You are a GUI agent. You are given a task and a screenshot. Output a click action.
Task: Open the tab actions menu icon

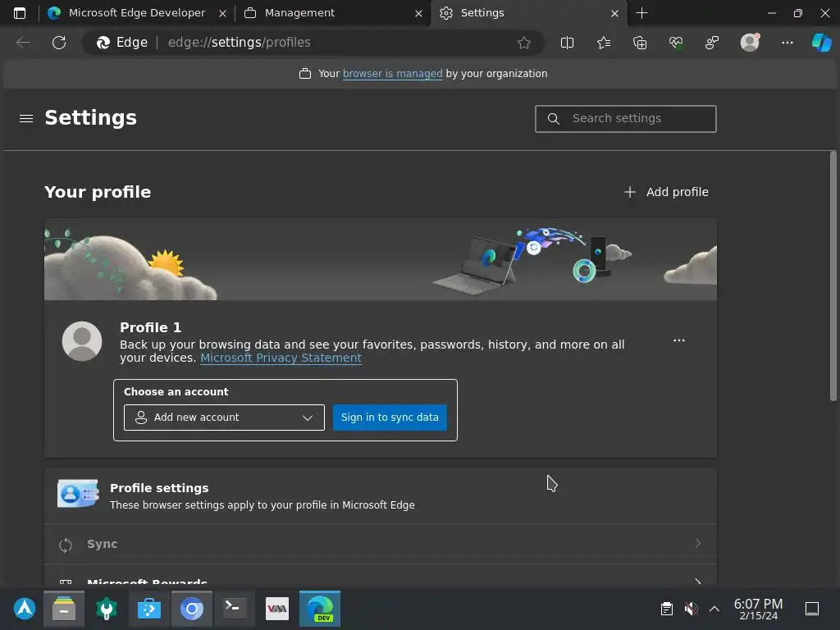20,13
